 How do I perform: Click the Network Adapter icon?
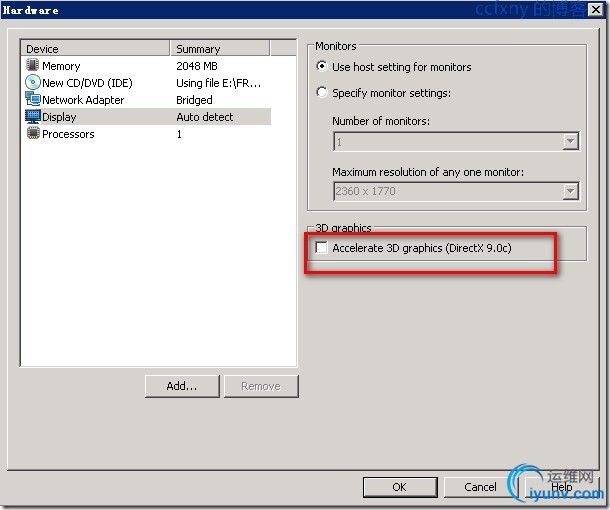tap(33, 99)
